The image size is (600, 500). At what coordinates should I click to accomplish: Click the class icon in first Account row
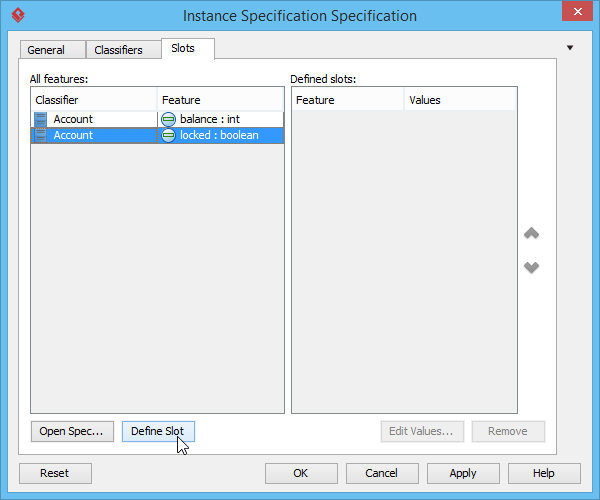coord(41,119)
